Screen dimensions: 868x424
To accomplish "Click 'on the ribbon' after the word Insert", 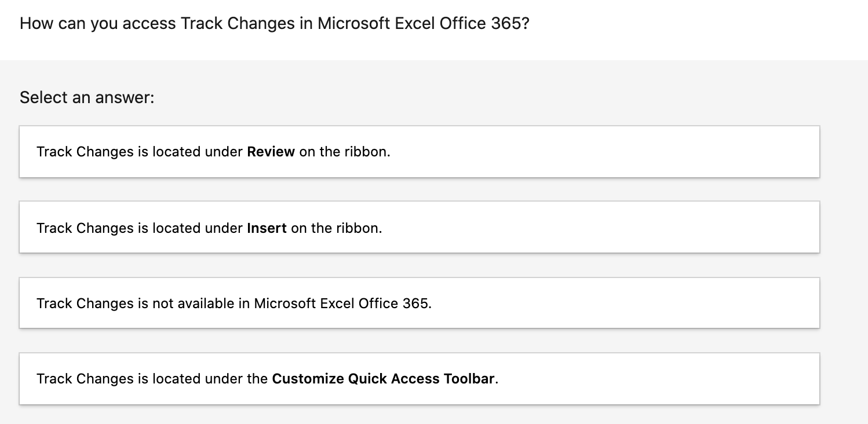I will coord(336,228).
